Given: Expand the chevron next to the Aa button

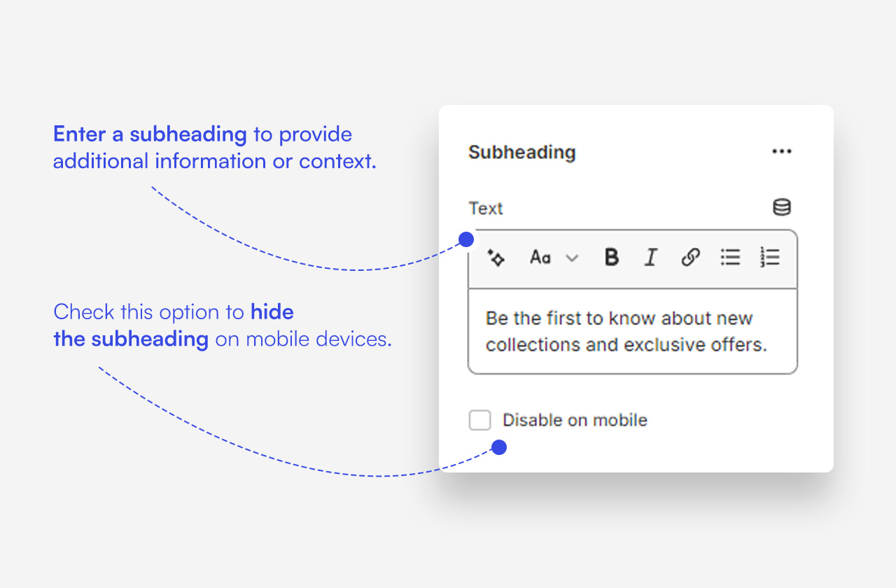Looking at the screenshot, I should point(572,258).
